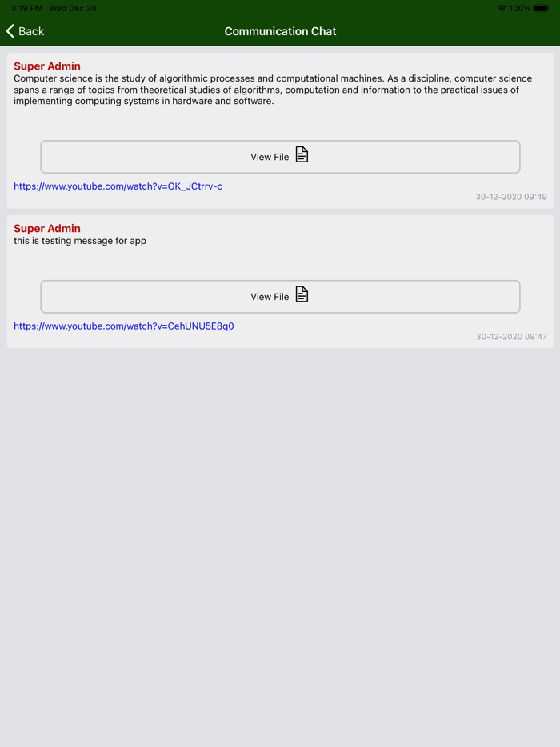The image size is (560, 747).
Task: Tap the Wed Dec 30 date in the status bar
Action: click(x=73, y=8)
